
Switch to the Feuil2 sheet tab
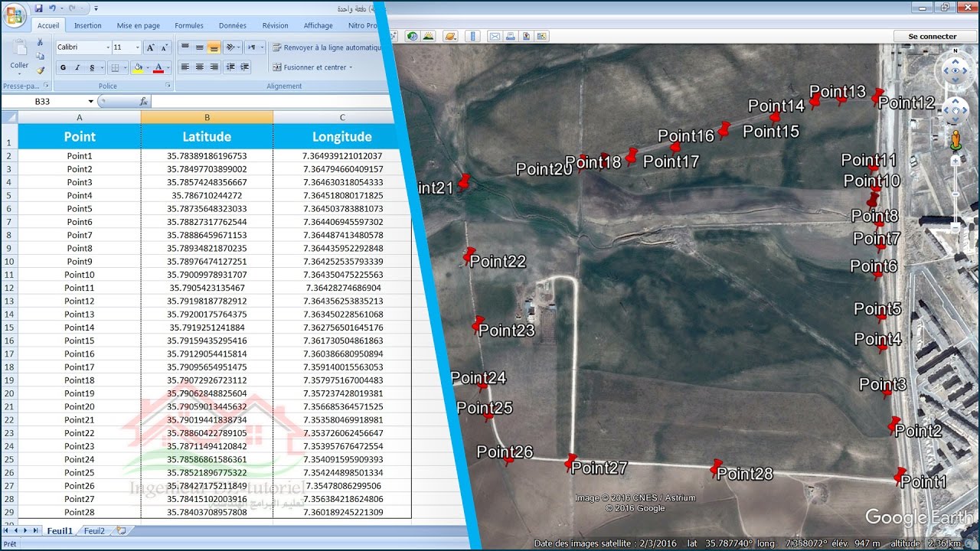pos(94,530)
